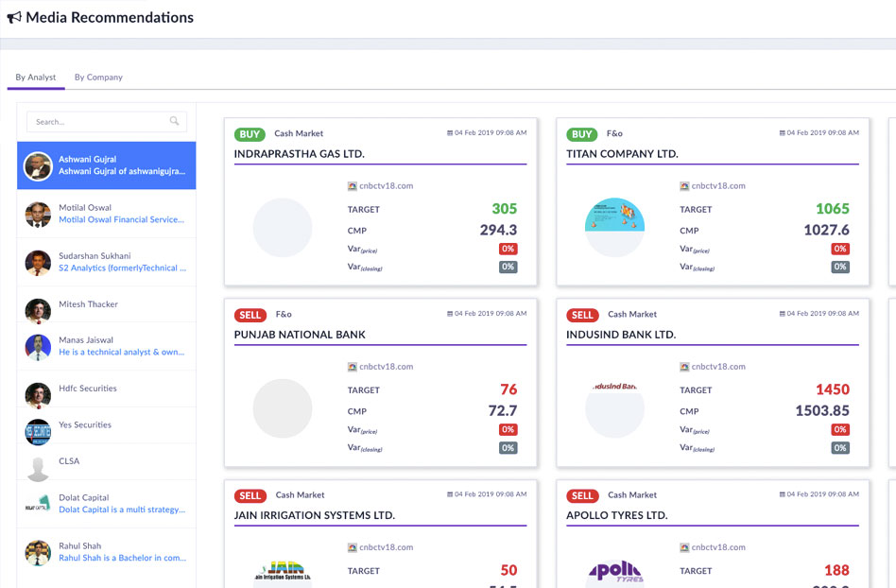Click the search magnifier icon
The image size is (896, 588).
174,121
